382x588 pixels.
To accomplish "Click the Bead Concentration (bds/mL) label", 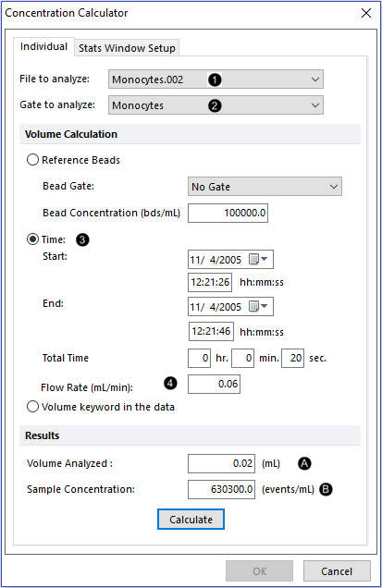I will click(x=111, y=213).
